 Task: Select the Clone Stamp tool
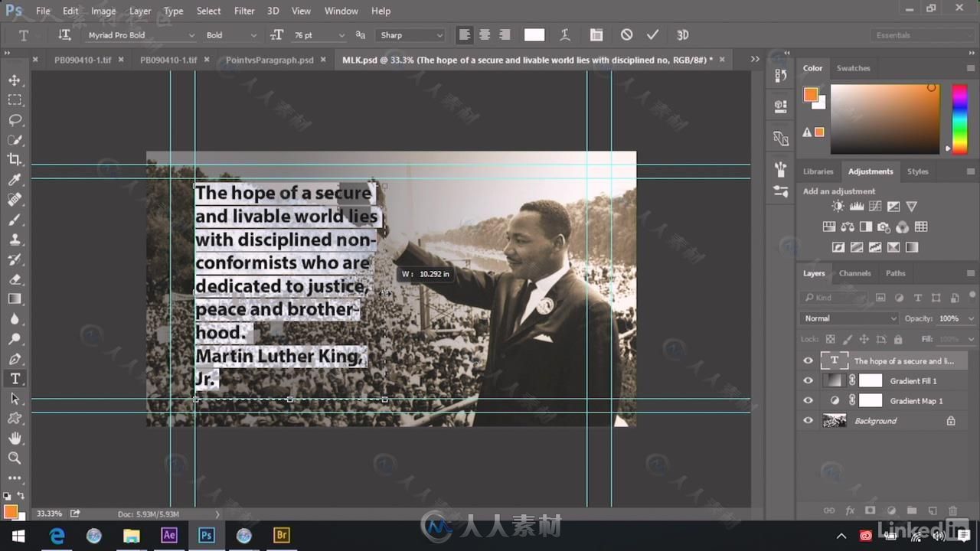click(15, 240)
